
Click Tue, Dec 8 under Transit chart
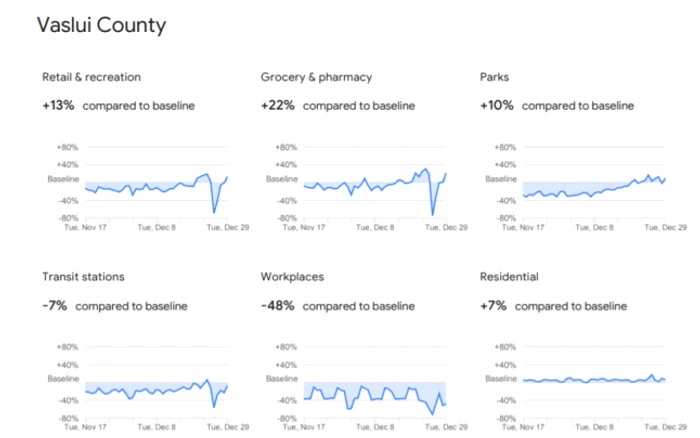click(156, 427)
